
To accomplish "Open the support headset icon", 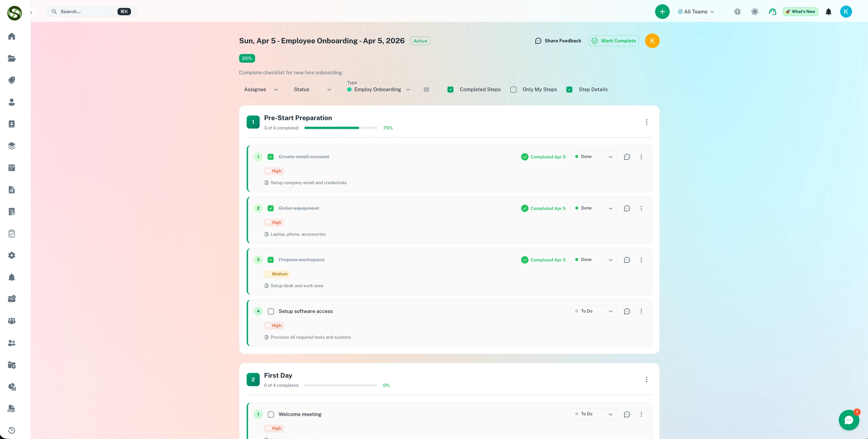I will tap(772, 12).
